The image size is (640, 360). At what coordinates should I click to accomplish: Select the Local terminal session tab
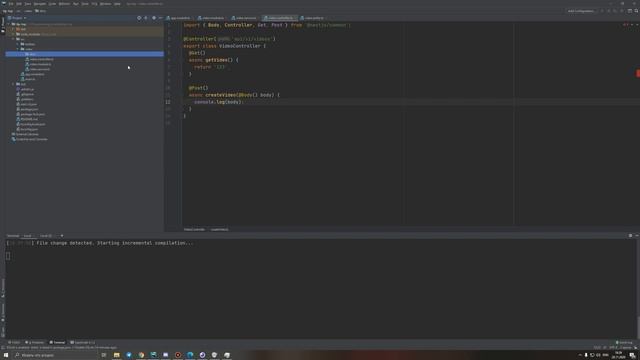coord(28,236)
